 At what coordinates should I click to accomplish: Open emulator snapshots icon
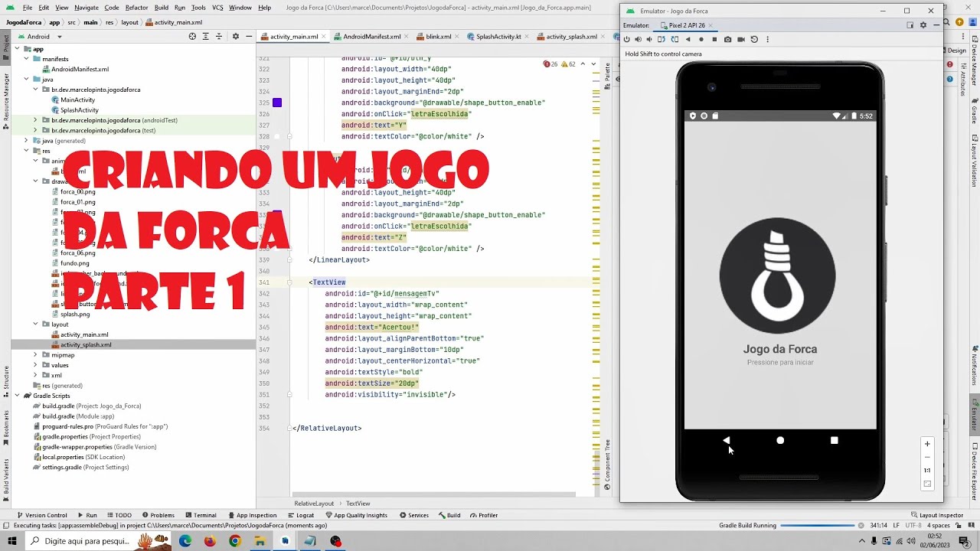point(754,39)
